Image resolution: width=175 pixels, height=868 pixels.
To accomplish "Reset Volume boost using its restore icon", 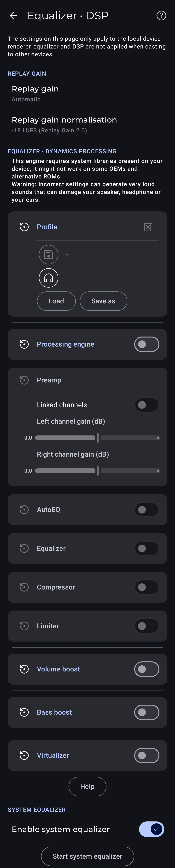I will 24,669.
